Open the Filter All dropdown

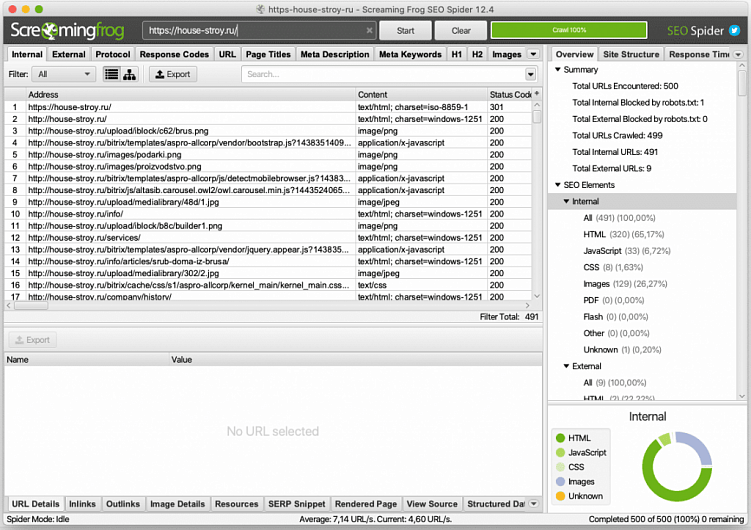point(64,74)
